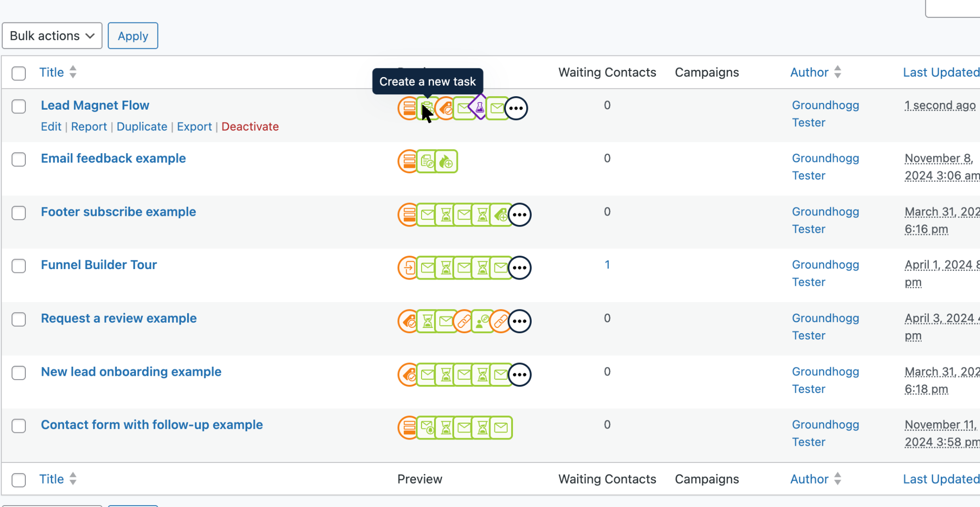
Task: Open the Contact form with follow-up example funnel
Action: (x=152, y=425)
